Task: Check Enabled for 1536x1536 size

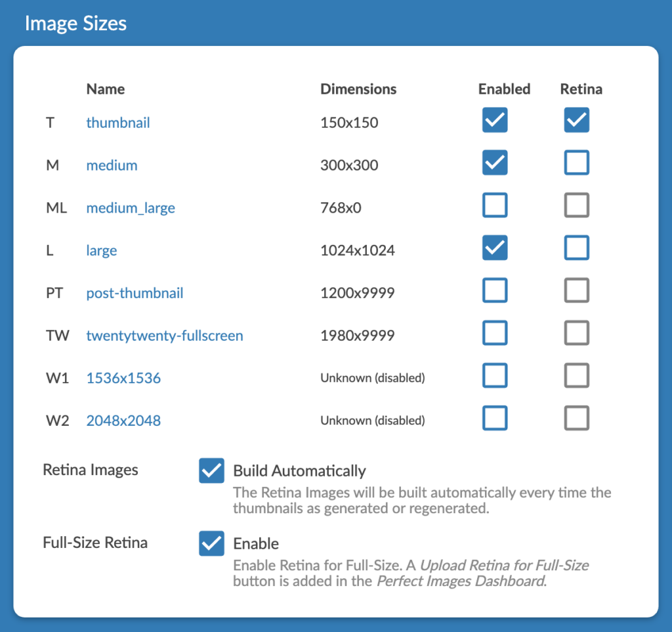Action: (x=495, y=376)
